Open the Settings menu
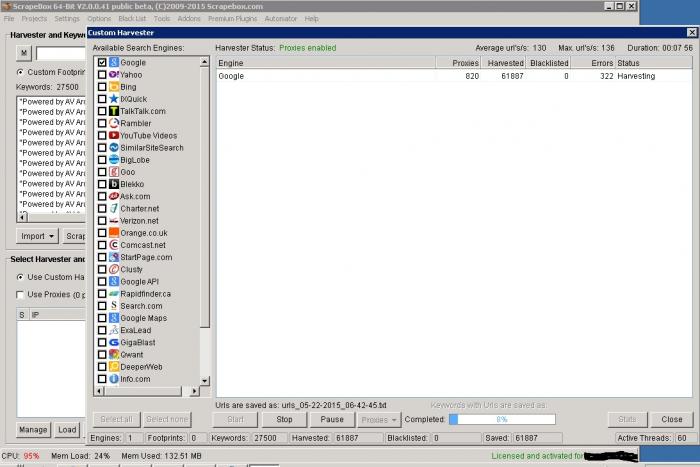Screen dimensions: 700x467 [x=67, y=19]
